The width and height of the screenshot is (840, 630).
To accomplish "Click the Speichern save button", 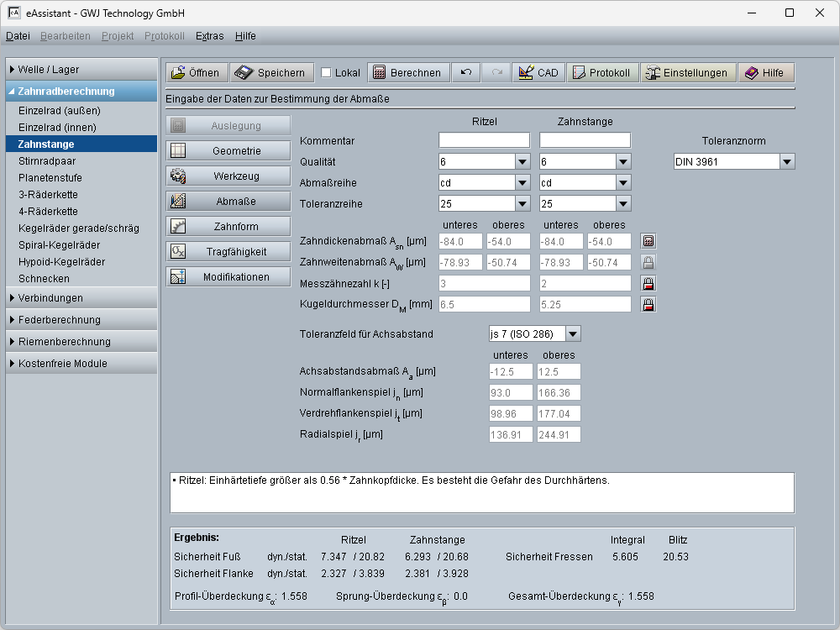I will pos(272,73).
